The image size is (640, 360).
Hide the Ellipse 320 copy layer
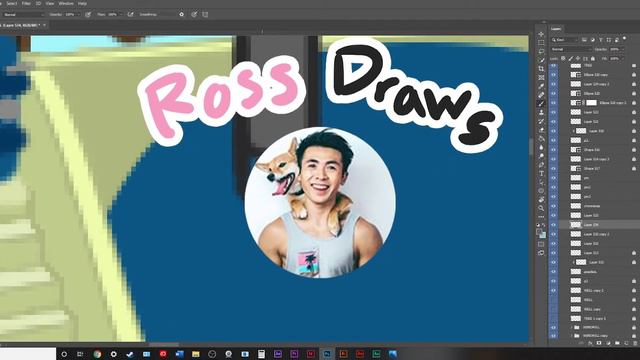(x=553, y=75)
